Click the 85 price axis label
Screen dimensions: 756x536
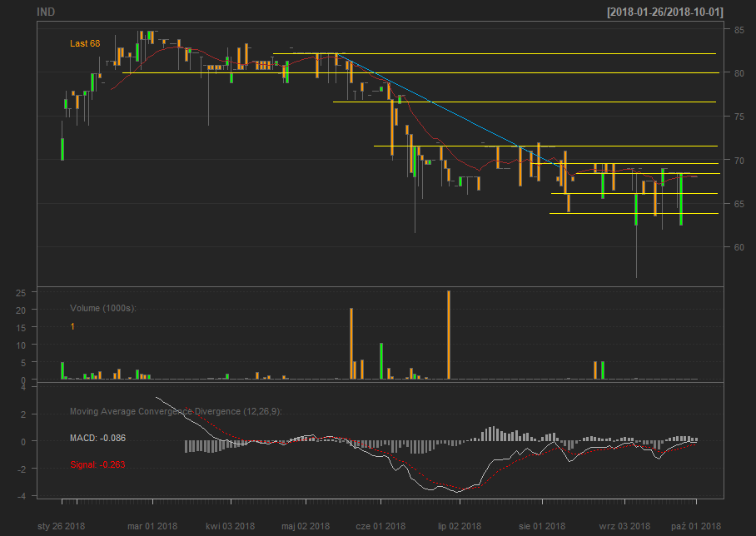(739, 30)
